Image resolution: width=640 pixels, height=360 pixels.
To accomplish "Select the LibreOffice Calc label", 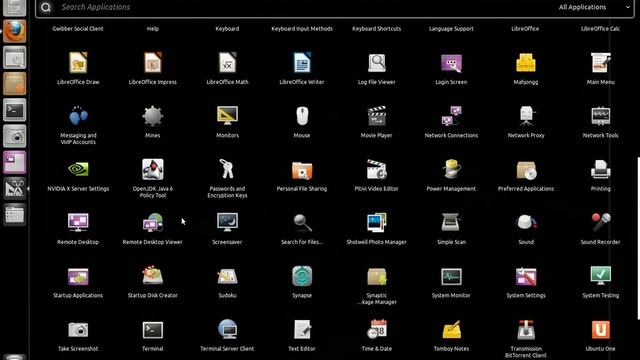I will (600, 29).
